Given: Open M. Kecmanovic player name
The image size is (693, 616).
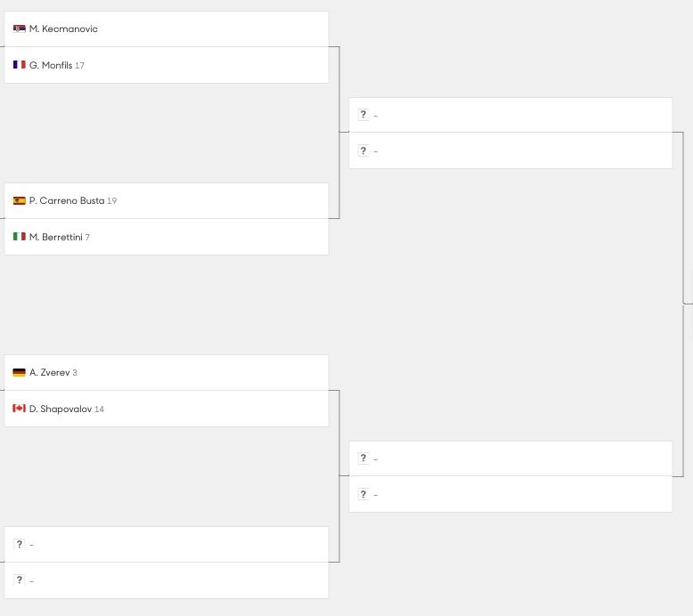Looking at the screenshot, I should pos(63,28).
